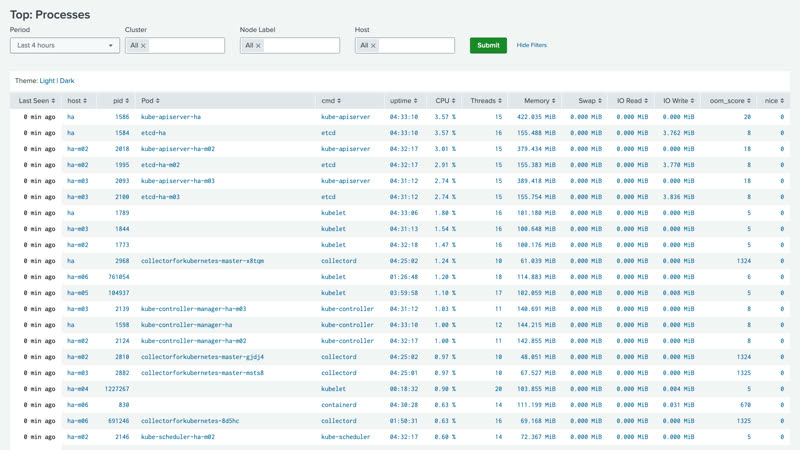
Task: Click pid 1227267 for host ha-m04
Action: (117, 389)
